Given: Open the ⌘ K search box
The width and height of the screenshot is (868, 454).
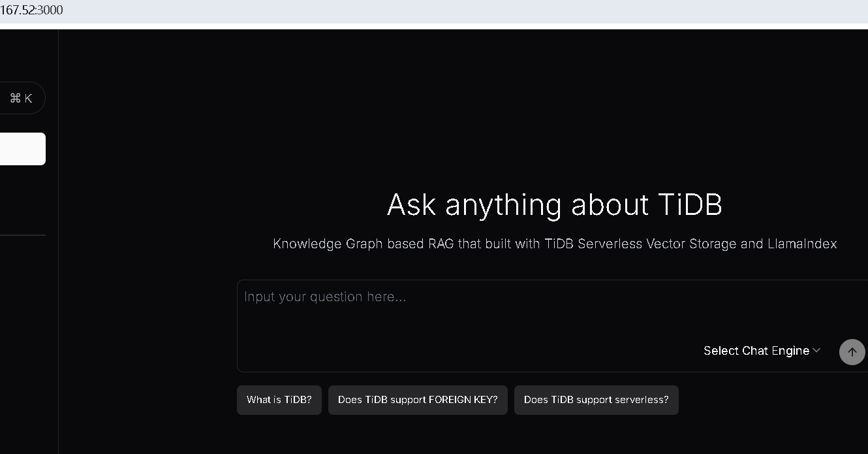Looking at the screenshot, I should (x=22, y=98).
